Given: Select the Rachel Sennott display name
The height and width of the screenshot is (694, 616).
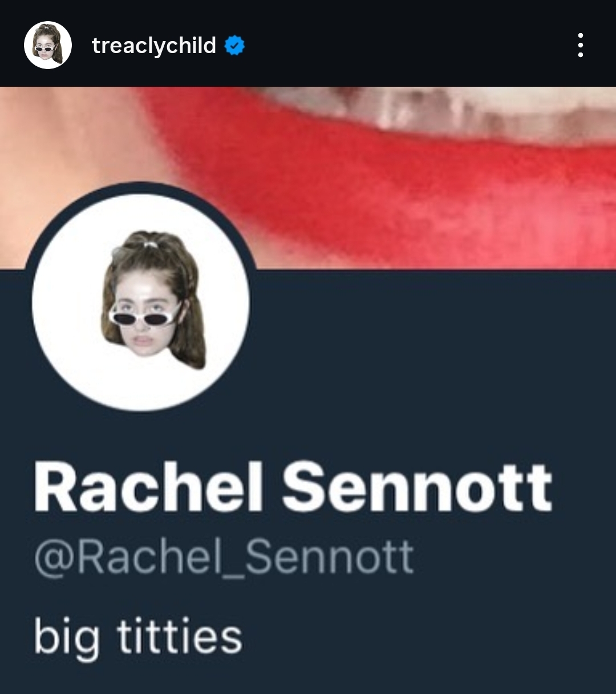Looking at the screenshot, I should pos(293,487).
